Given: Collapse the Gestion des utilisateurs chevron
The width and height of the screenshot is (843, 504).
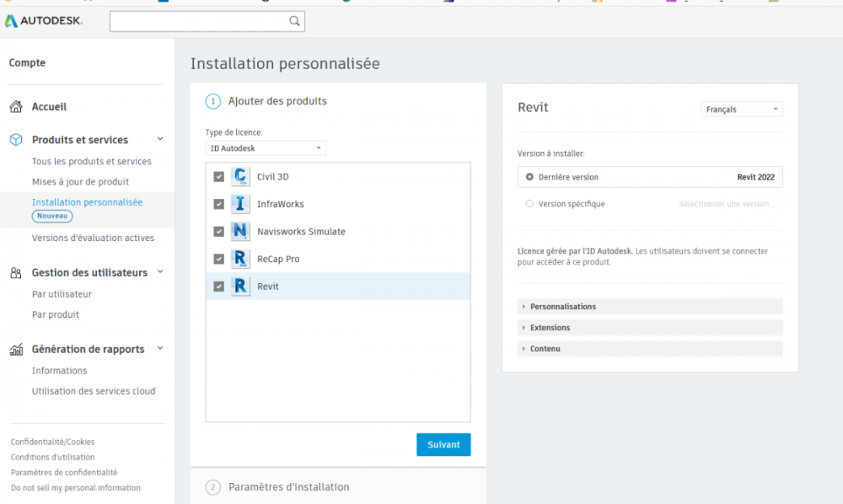Looking at the screenshot, I should [159, 272].
